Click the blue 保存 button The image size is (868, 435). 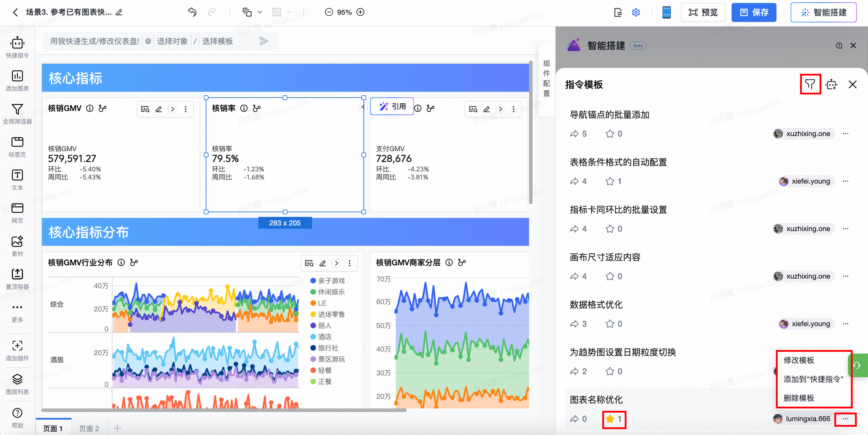click(754, 12)
